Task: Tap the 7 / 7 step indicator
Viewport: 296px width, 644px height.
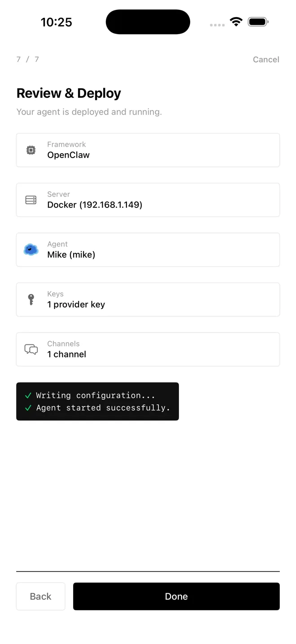Action: pyautogui.click(x=28, y=59)
